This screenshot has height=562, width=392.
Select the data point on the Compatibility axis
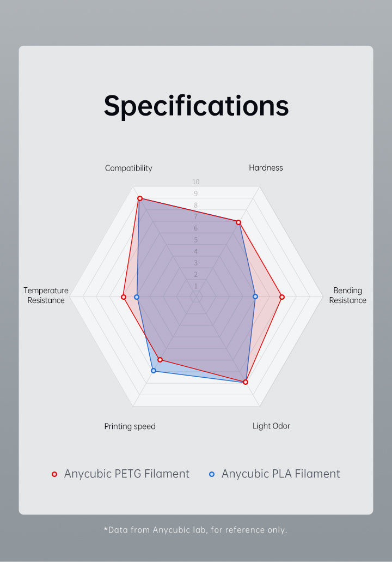click(x=140, y=199)
